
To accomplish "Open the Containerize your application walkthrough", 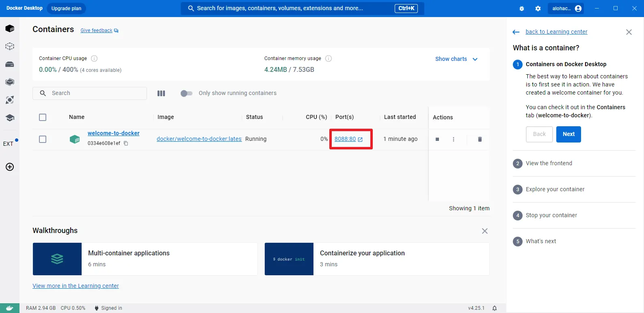I will 377,259.
